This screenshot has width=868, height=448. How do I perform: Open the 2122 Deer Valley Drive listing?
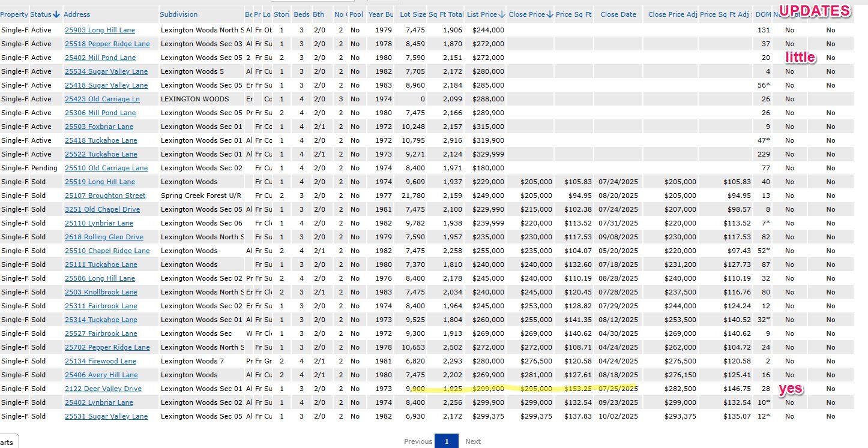(x=103, y=389)
